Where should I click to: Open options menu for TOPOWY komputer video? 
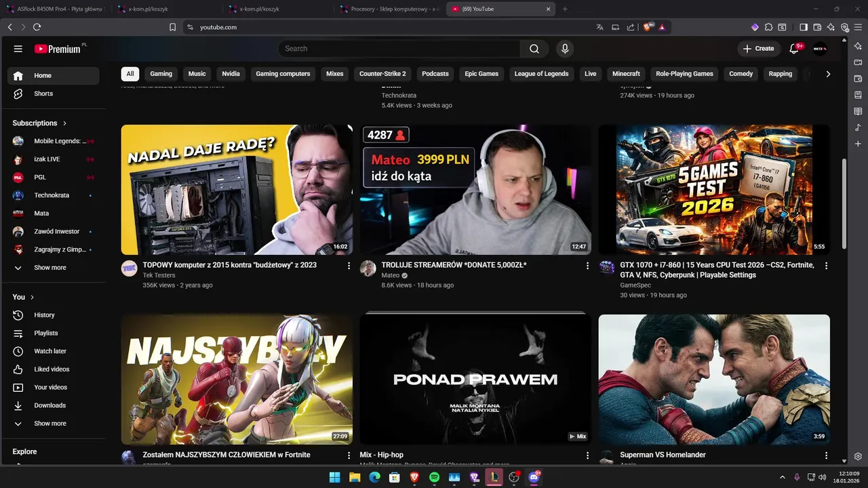pyautogui.click(x=349, y=266)
